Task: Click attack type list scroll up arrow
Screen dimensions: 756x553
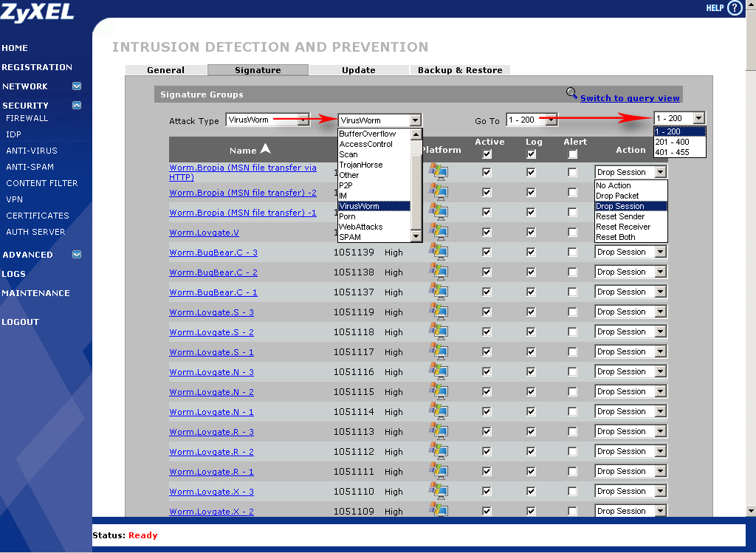Action: 416,134
